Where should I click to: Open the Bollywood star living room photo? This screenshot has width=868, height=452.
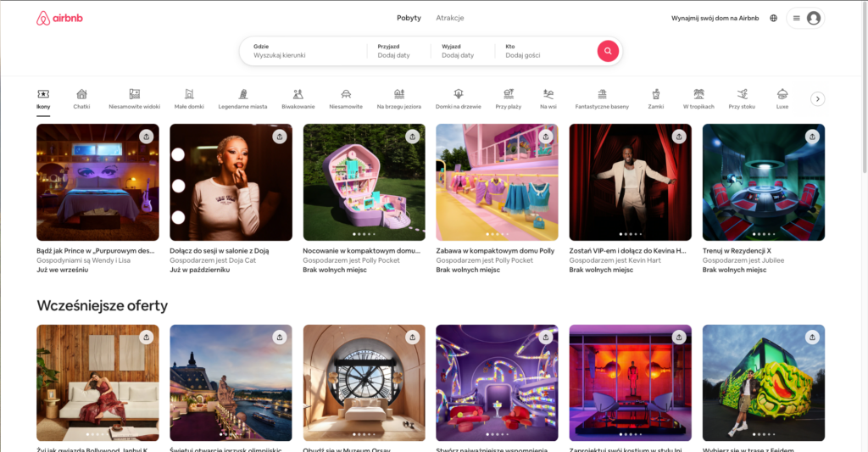click(x=97, y=382)
